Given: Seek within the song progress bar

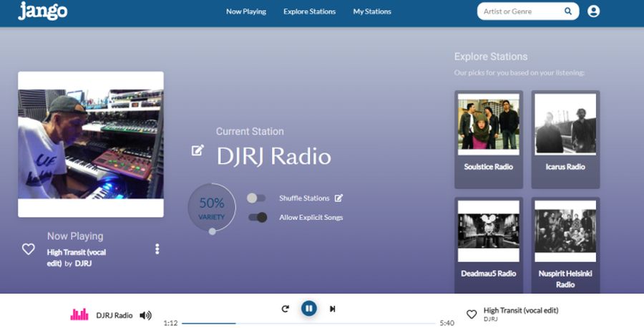Looking at the screenshot, I should [308, 324].
